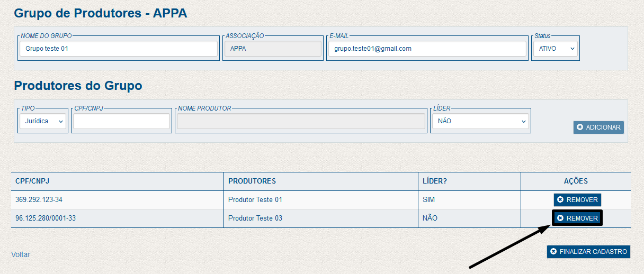Expand the TIPO dropdown set to Jurídica

[43, 121]
